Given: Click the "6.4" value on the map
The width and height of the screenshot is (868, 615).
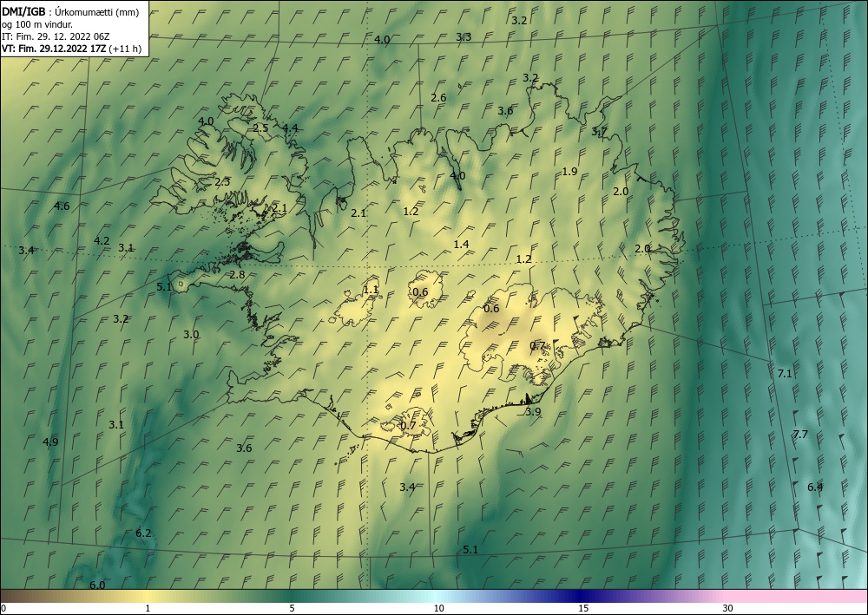Looking at the screenshot, I should [815, 487].
